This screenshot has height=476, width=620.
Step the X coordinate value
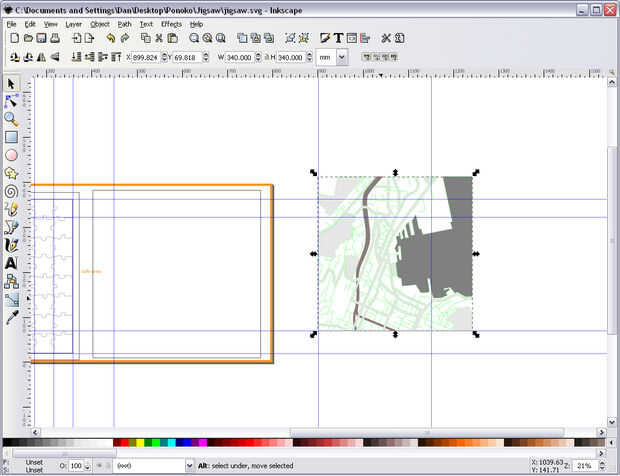[164, 57]
